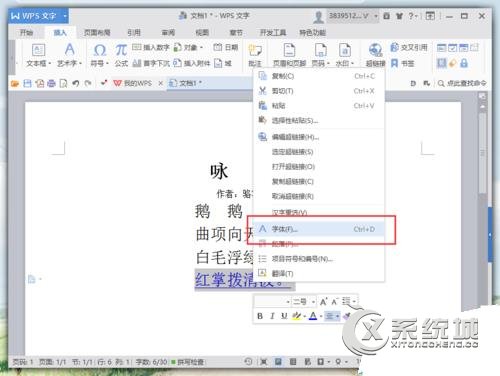
Task: Choose 剪切(T) from the context menu
Action: (x=319, y=91)
